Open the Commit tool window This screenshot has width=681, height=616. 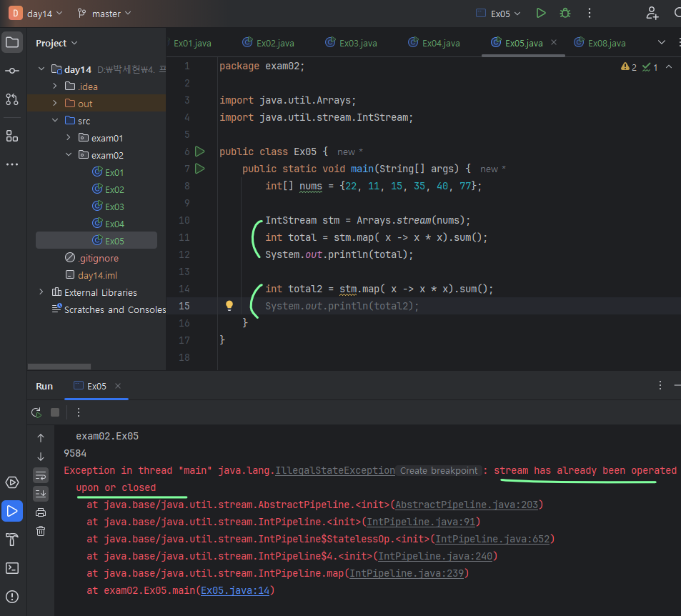[x=12, y=70]
